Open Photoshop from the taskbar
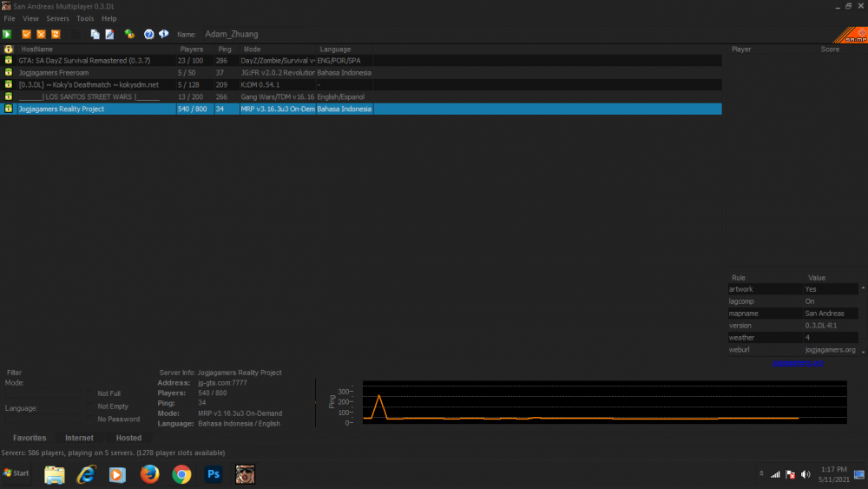The image size is (868, 489). pos(214,474)
